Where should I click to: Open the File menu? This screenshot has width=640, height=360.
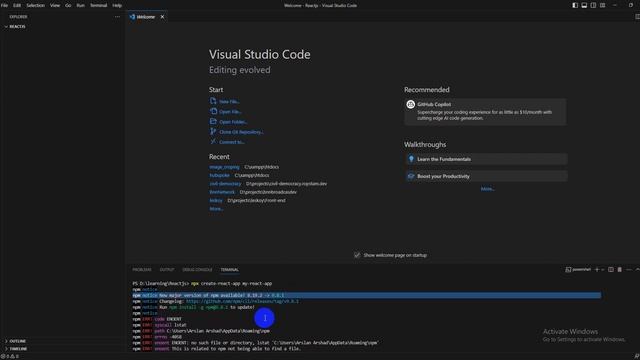pos(4,5)
